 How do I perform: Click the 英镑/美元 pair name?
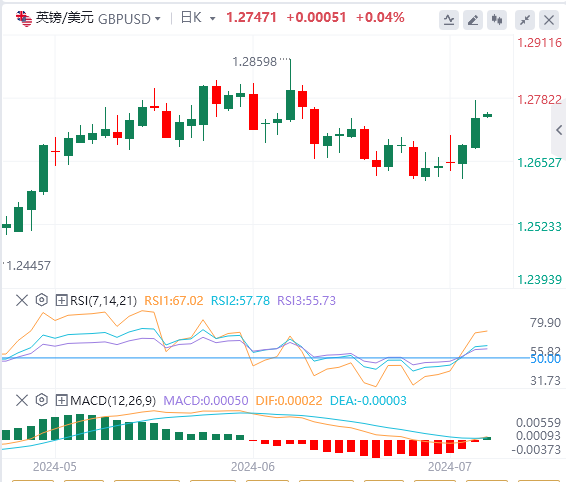point(65,18)
